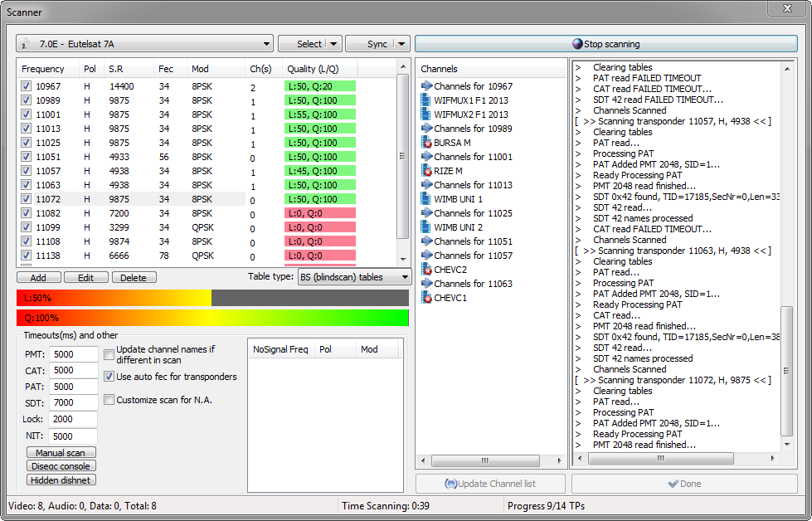Click arrow icon of Channels for 11051
This screenshot has width=812, height=521.
tap(426, 241)
